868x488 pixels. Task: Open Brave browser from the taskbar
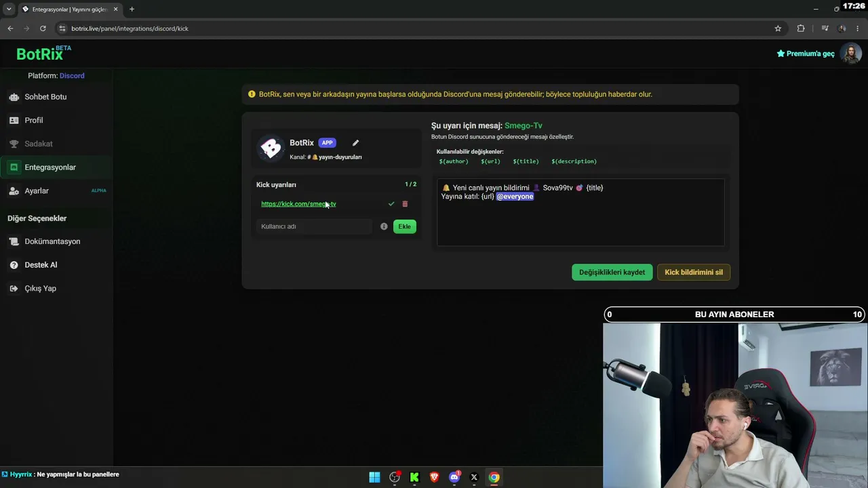click(x=435, y=477)
